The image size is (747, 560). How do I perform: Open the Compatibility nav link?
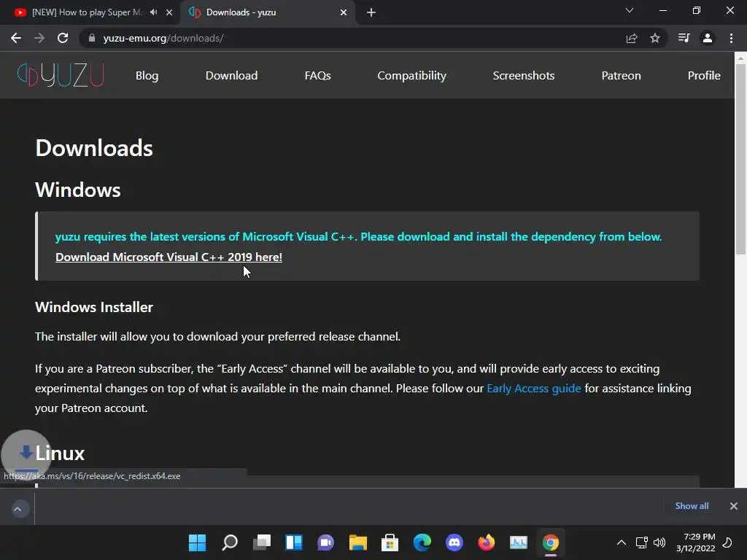(411, 76)
